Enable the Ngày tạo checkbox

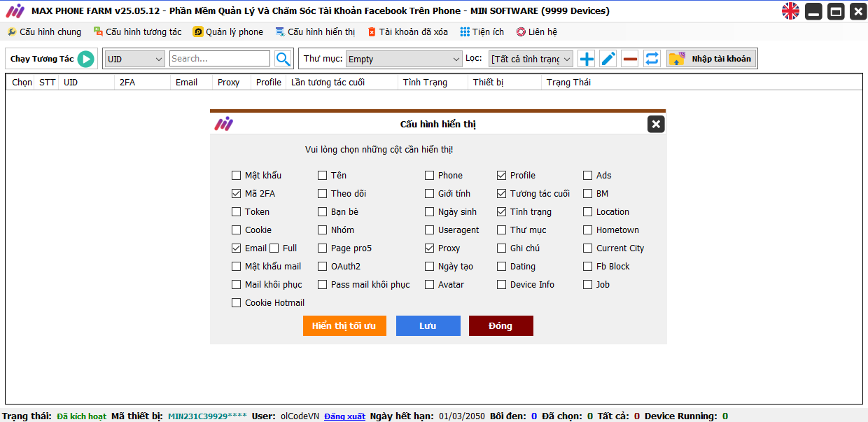[429, 267]
